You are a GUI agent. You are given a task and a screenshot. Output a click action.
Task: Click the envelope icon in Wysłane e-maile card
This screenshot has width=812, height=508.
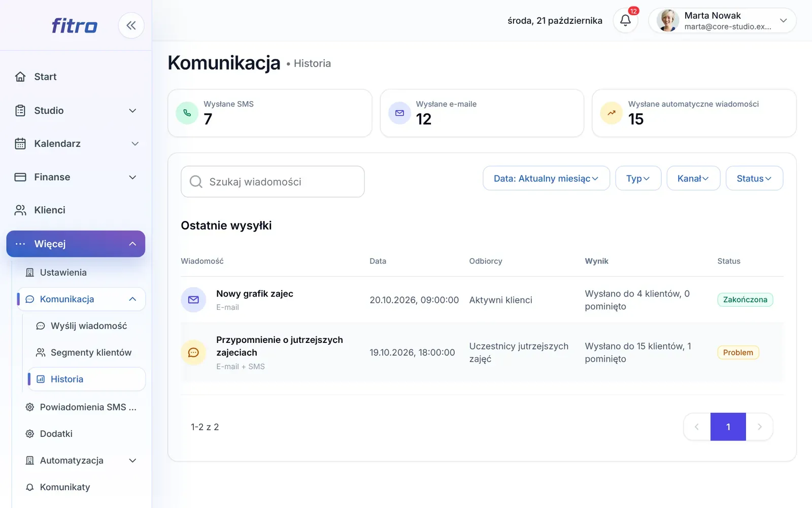[x=399, y=113]
